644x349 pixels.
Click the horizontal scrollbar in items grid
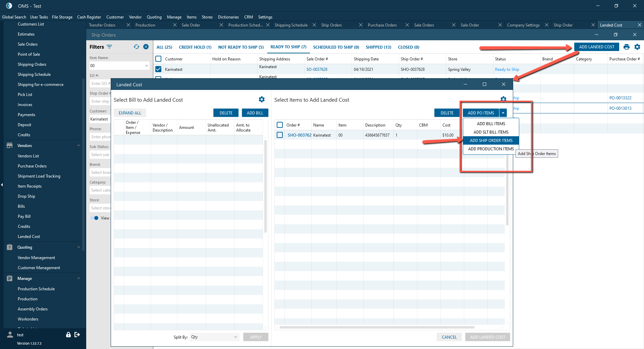tap(377, 327)
